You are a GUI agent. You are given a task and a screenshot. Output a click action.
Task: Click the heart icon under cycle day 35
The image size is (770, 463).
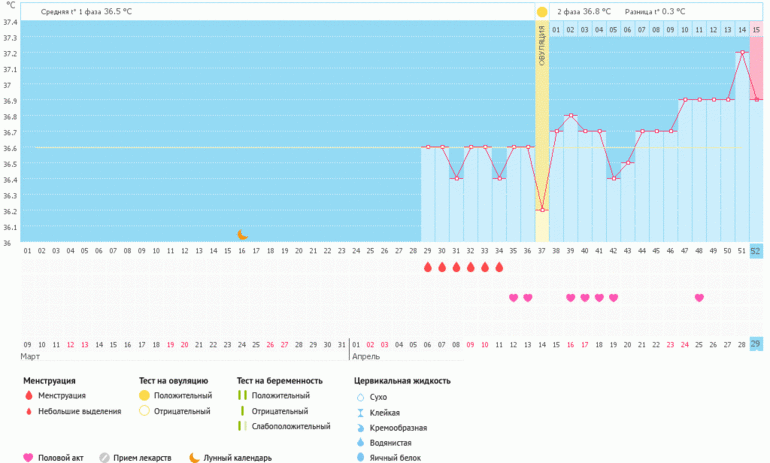[x=514, y=298]
